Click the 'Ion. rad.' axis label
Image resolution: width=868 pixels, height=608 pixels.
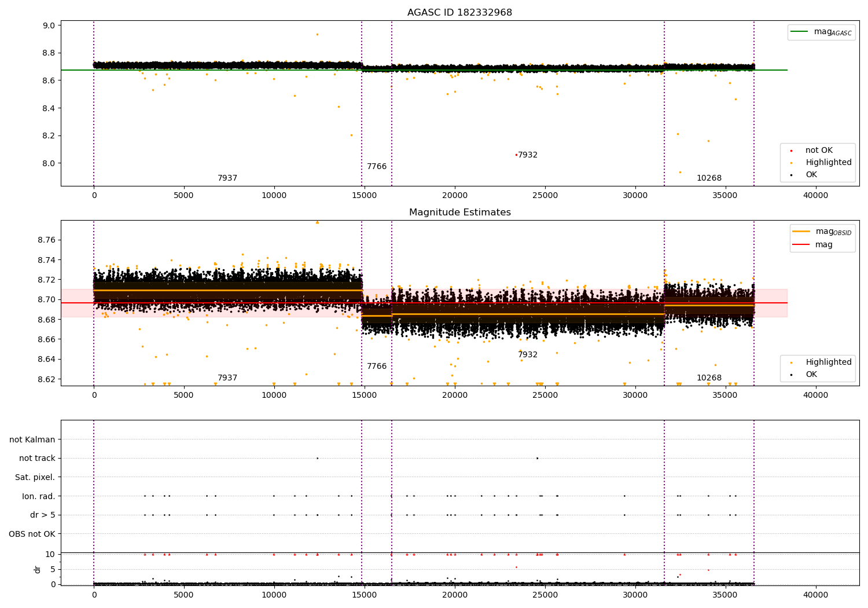(x=39, y=496)
